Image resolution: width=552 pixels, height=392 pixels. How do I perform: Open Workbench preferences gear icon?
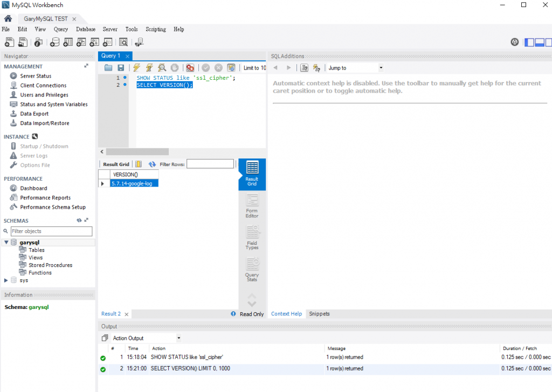pyautogui.click(x=515, y=42)
